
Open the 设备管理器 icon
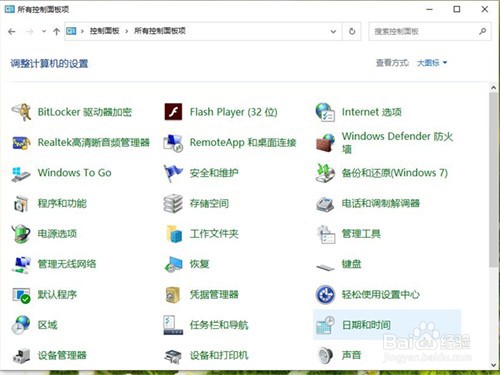(21, 356)
